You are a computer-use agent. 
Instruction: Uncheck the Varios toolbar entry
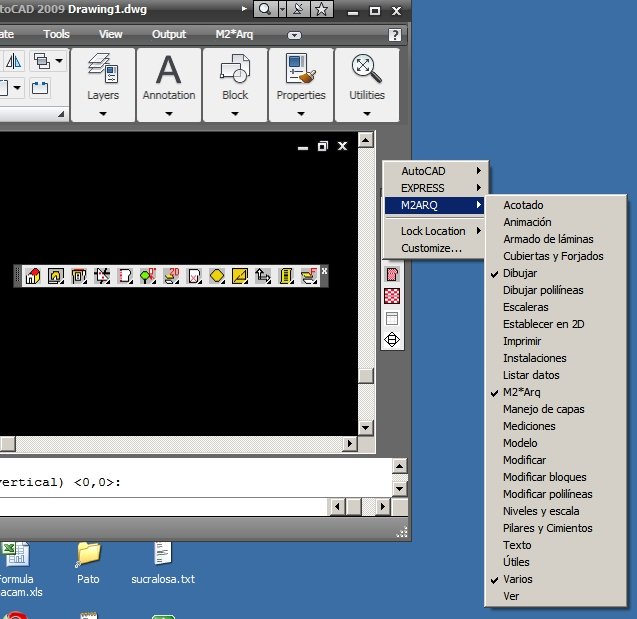(517, 579)
